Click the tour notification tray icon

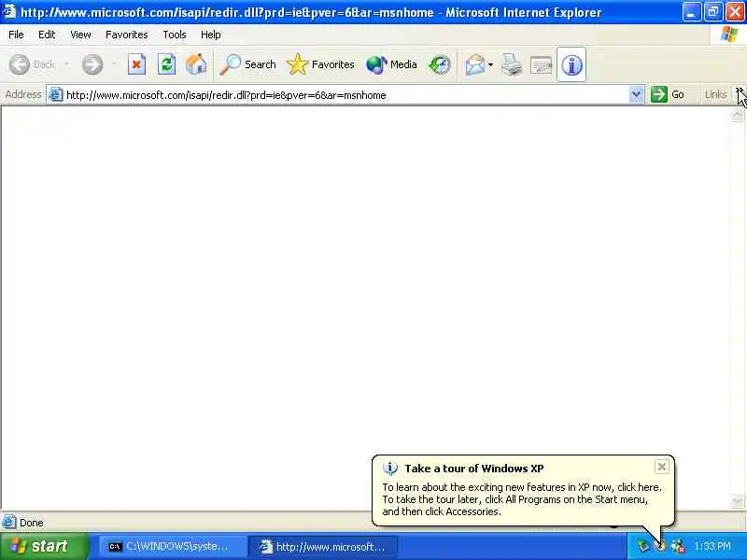tap(660, 546)
